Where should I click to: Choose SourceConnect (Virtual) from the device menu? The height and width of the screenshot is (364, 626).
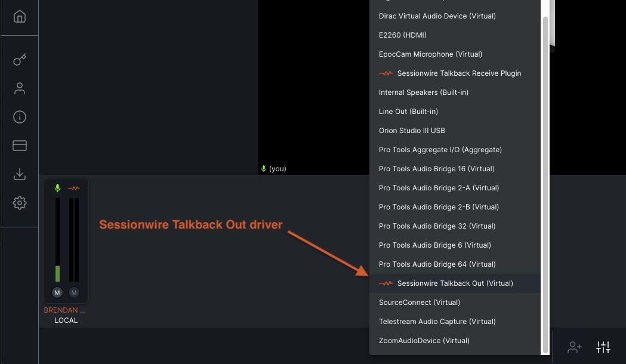(x=420, y=302)
